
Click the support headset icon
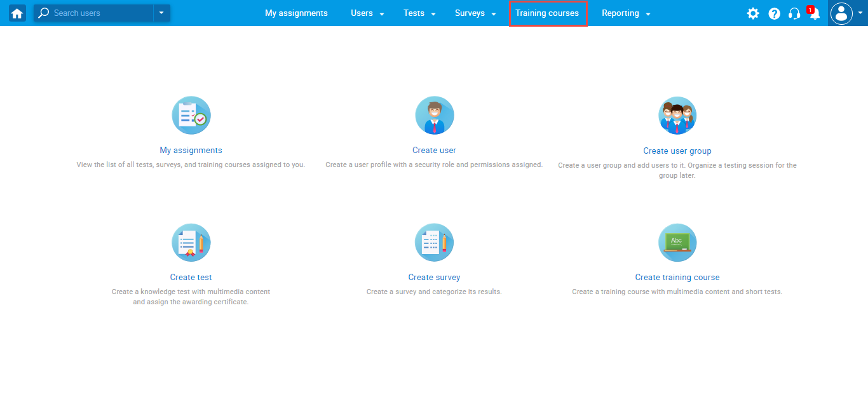[794, 13]
